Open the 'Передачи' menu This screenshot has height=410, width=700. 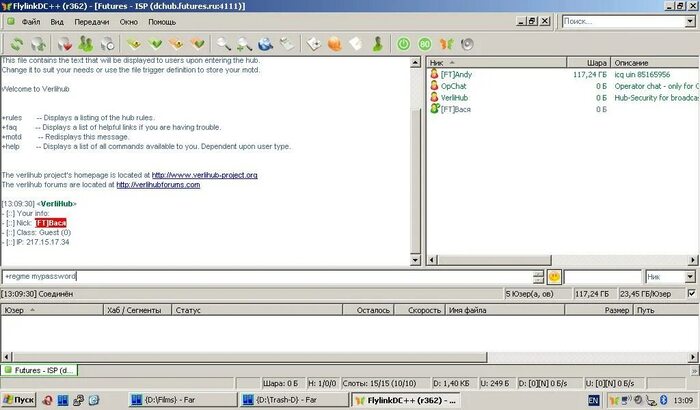click(x=92, y=20)
